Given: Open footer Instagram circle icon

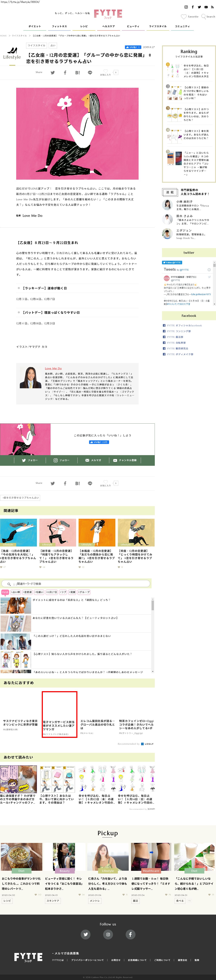Looking at the screenshot, I should point(108,934).
